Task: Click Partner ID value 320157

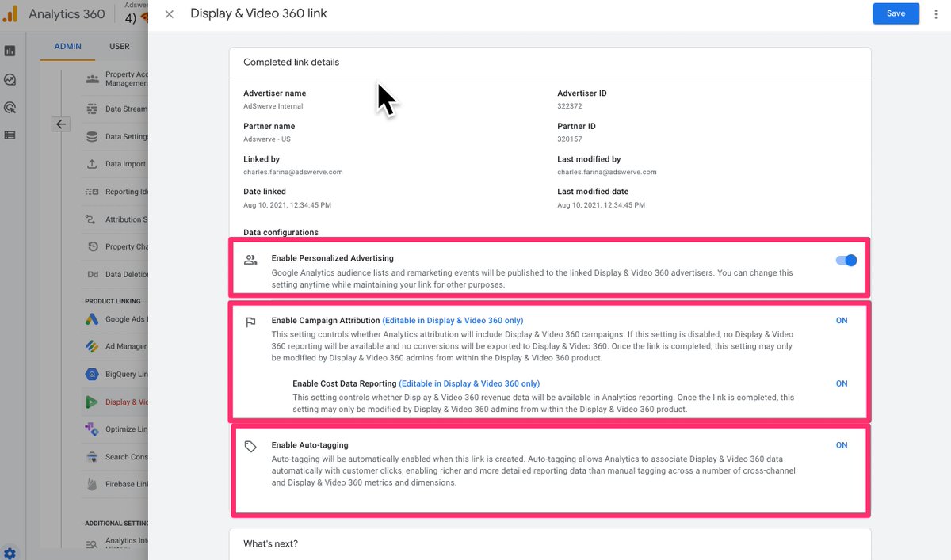Action: tap(570, 139)
